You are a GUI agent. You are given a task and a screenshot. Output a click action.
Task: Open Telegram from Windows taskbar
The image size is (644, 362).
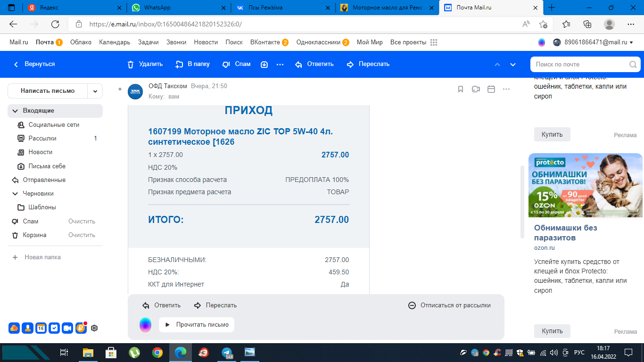(x=227, y=353)
